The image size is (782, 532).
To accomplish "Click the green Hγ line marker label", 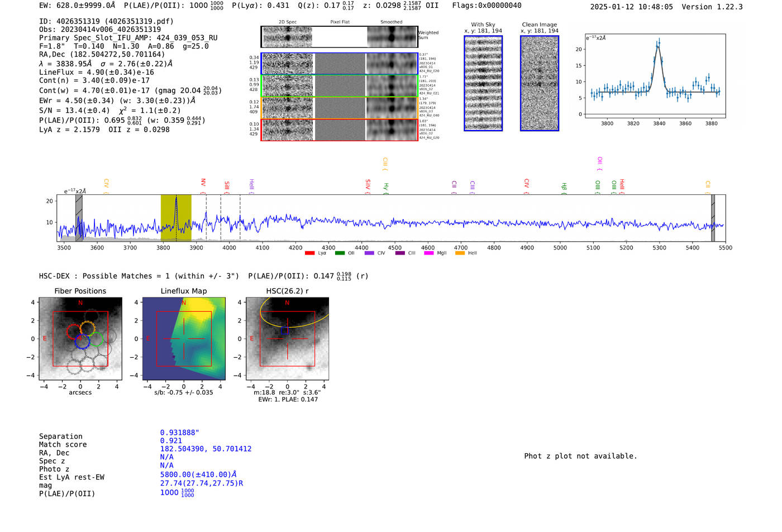I will [386, 187].
